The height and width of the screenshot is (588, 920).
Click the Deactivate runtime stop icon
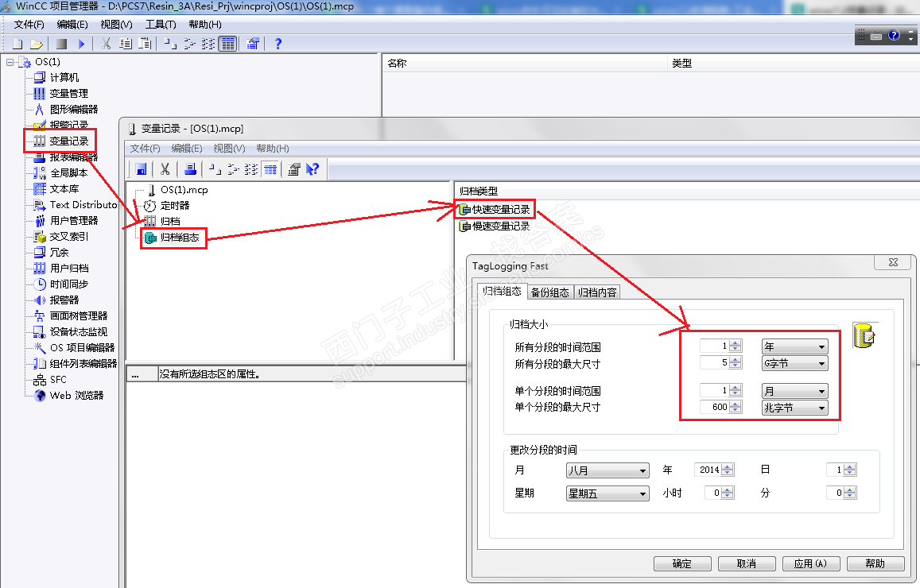[61, 44]
